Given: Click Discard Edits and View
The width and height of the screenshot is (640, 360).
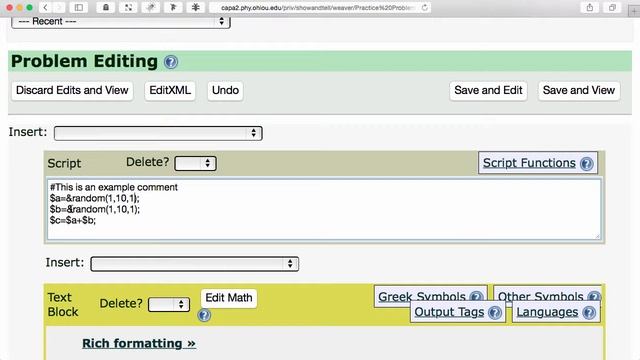Looking at the screenshot, I should pyautogui.click(x=72, y=90).
